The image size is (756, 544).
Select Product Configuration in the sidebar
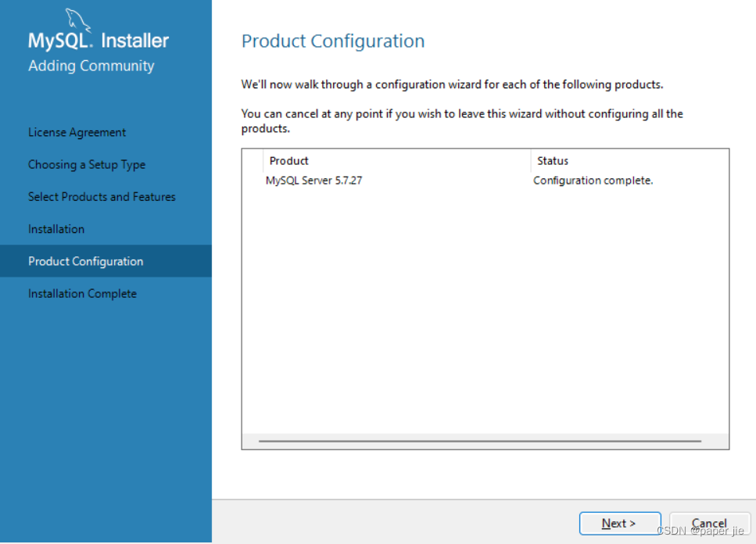coord(106,261)
